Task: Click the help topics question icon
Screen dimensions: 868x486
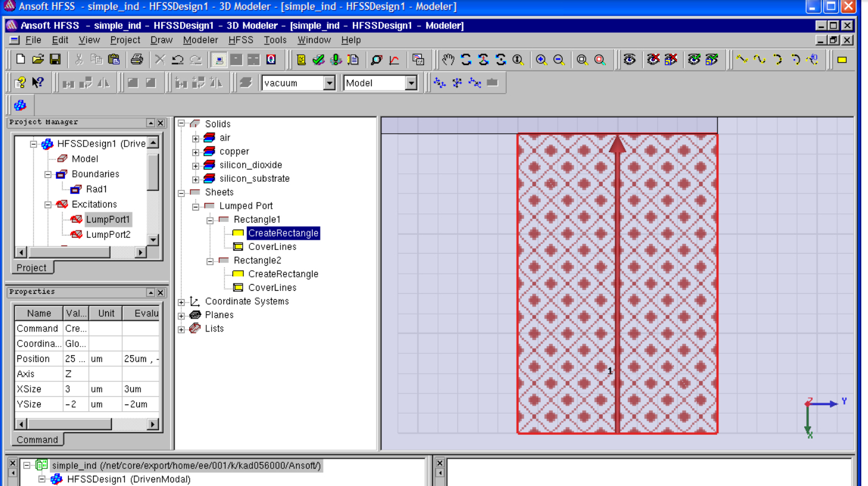Action: 21,83
